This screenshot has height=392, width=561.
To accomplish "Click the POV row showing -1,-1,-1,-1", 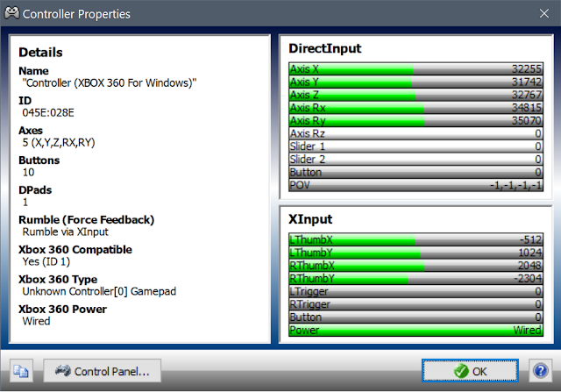I will 415,185.
